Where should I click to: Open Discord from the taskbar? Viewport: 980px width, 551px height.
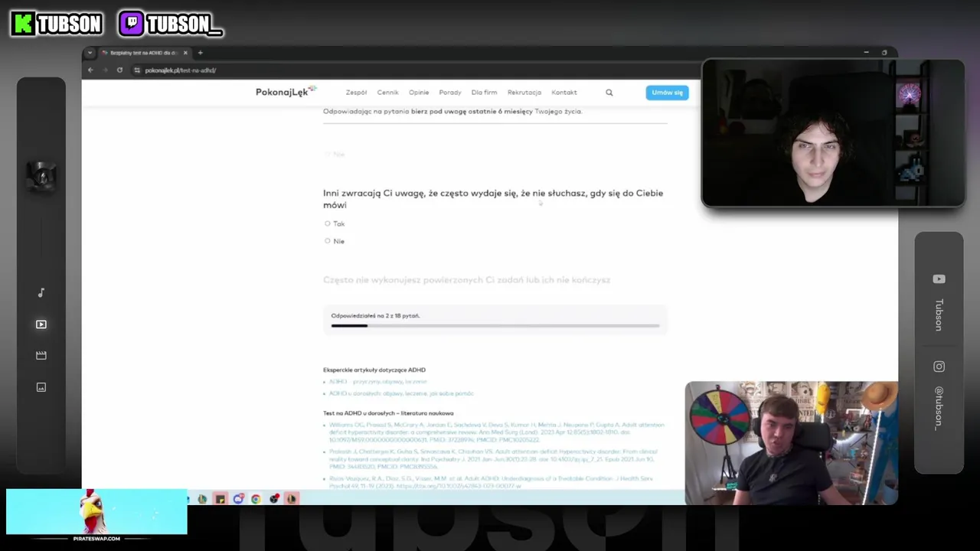[x=238, y=499]
